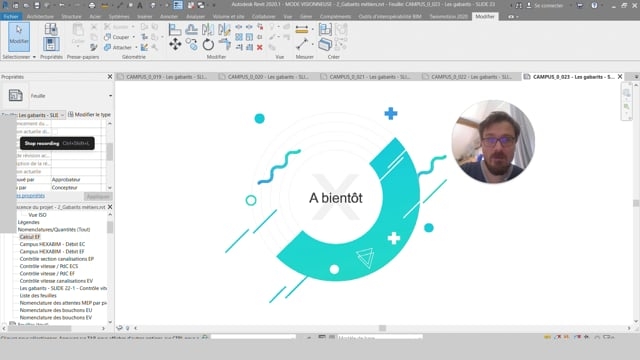Click the Text 'A' icon in quick access toolbar

[x=140, y=6]
